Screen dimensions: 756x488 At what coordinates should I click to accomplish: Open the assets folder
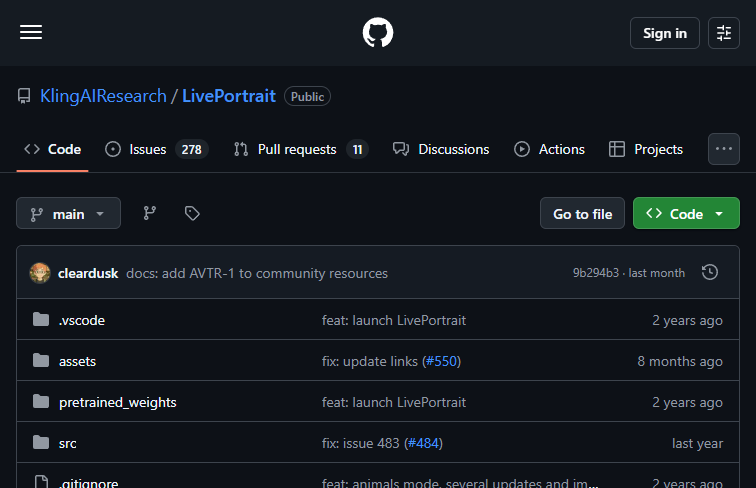pyautogui.click(x=77, y=361)
